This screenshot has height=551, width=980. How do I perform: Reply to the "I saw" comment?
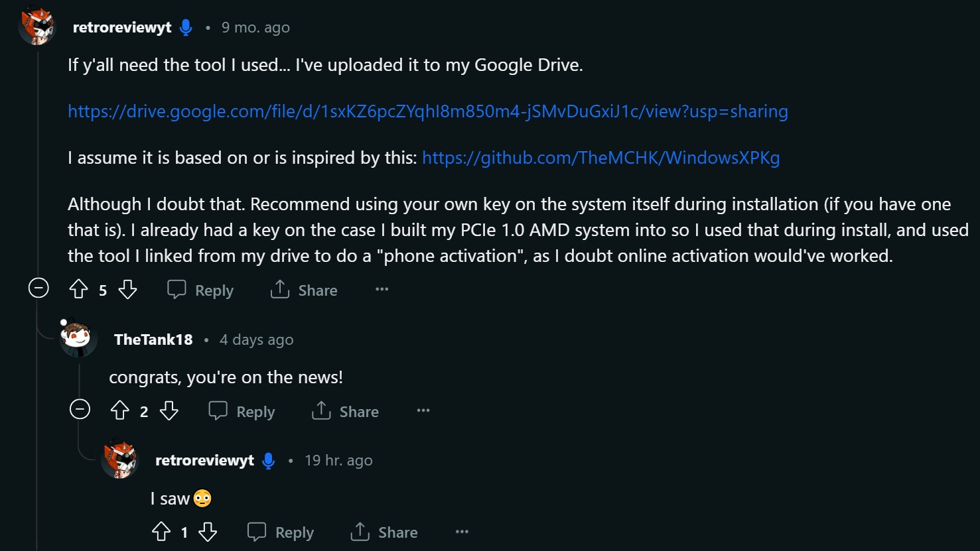(280, 532)
